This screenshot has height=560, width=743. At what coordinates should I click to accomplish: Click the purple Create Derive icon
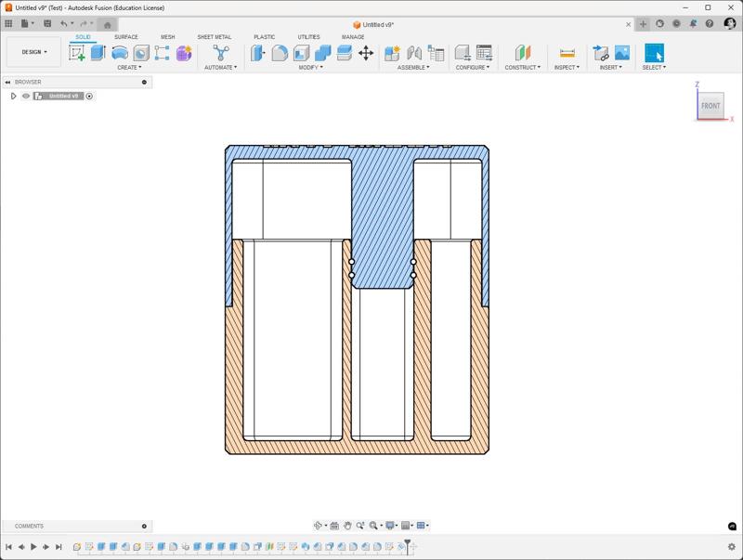[x=184, y=53]
